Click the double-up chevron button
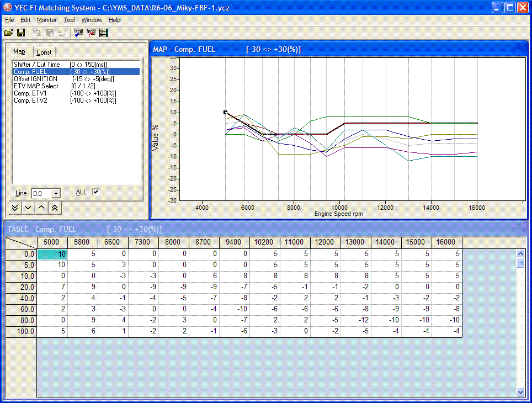532x403 pixels. pos(55,208)
